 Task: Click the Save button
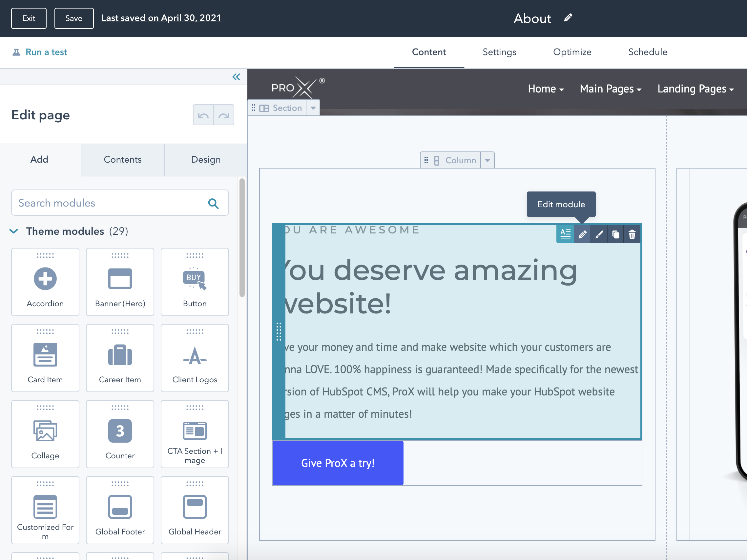(73, 18)
